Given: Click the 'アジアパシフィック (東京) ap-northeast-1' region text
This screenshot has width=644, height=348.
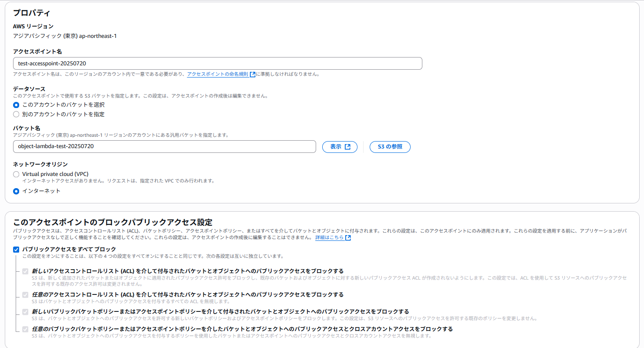Looking at the screenshot, I should tap(65, 36).
